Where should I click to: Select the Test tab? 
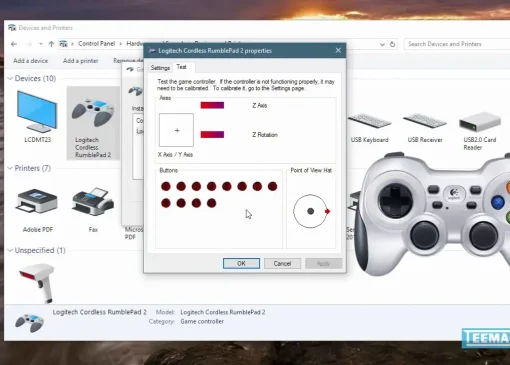[182, 67]
